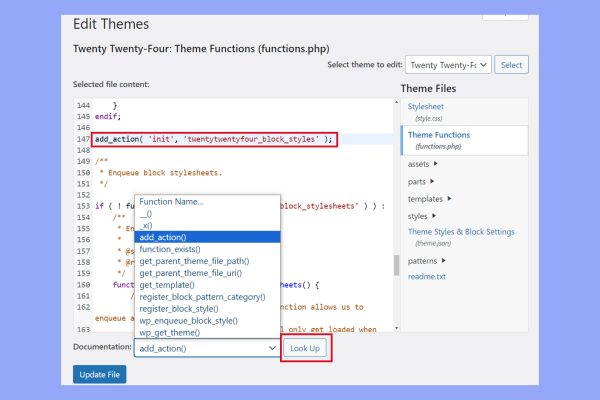Expand the patterns folder
The width and height of the screenshot is (600, 400).
point(428,259)
